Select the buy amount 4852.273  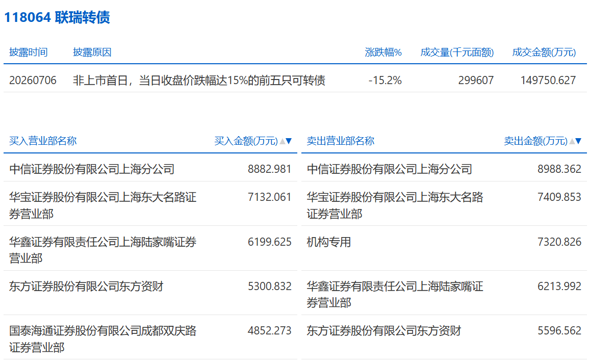pyautogui.click(x=269, y=330)
